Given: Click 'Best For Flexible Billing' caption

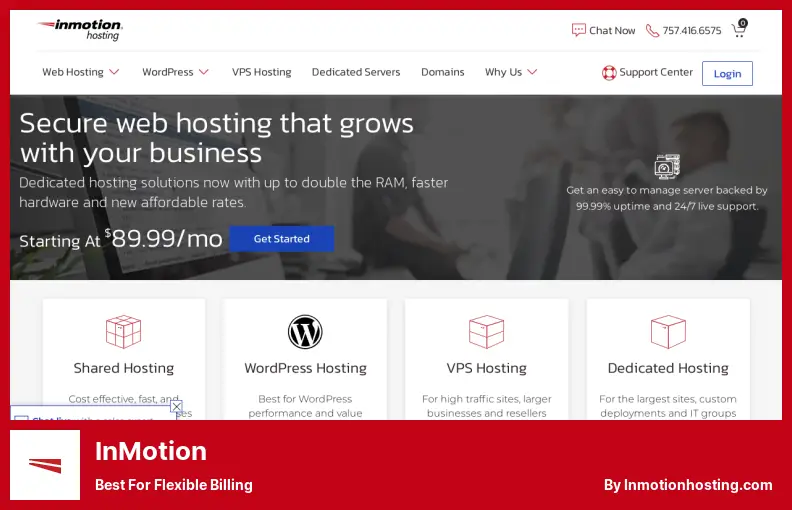Looking at the screenshot, I should (174, 485).
